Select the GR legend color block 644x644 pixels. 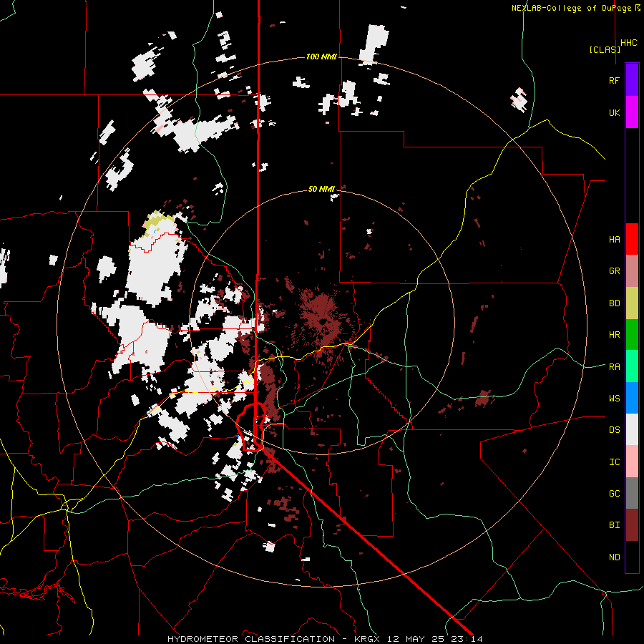pos(632,271)
